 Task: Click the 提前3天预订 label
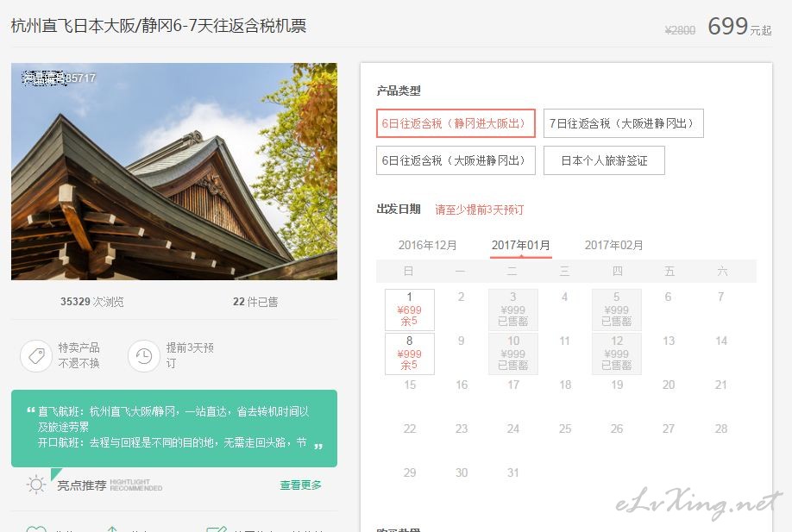click(x=190, y=355)
